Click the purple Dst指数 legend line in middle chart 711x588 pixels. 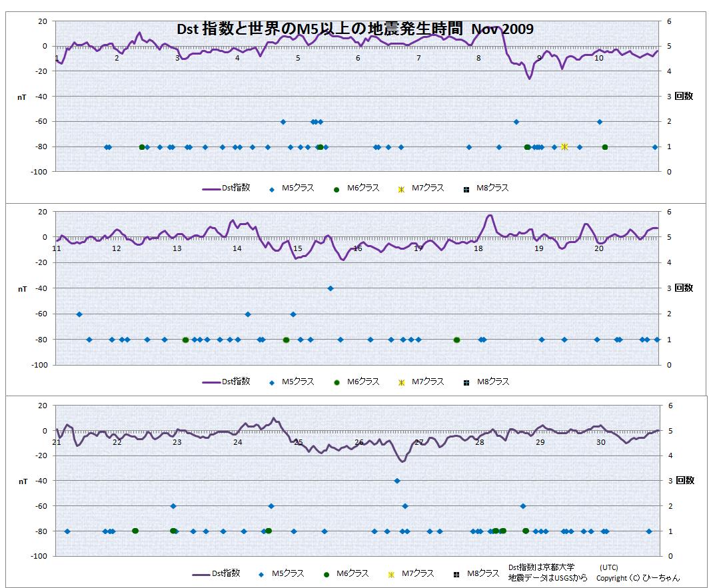click(212, 382)
